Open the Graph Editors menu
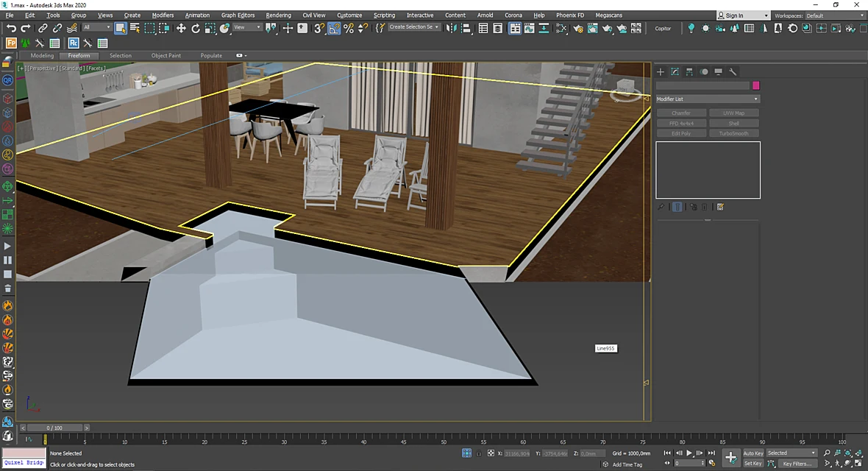Image resolution: width=868 pixels, height=471 pixels. pos(238,15)
